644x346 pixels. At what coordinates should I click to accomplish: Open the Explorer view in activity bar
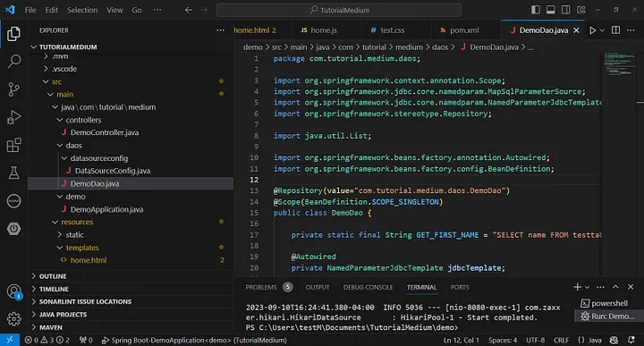coord(13,34)
